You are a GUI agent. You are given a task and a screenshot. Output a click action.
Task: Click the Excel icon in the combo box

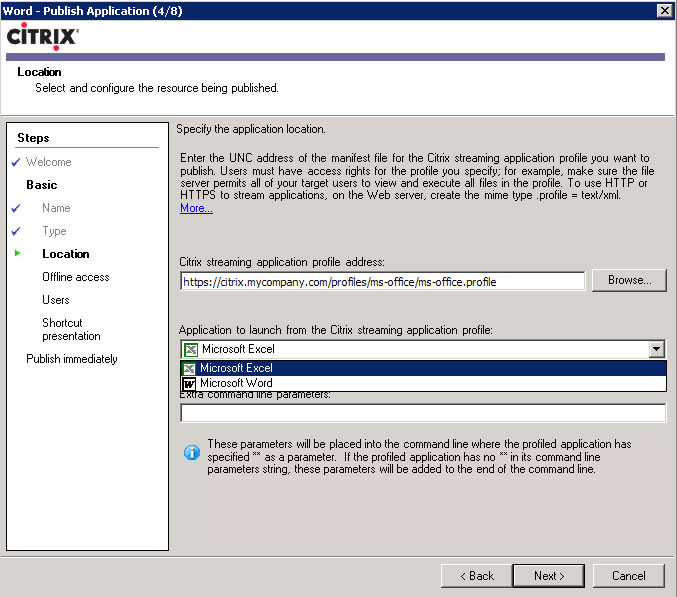[x=190, y=349]
